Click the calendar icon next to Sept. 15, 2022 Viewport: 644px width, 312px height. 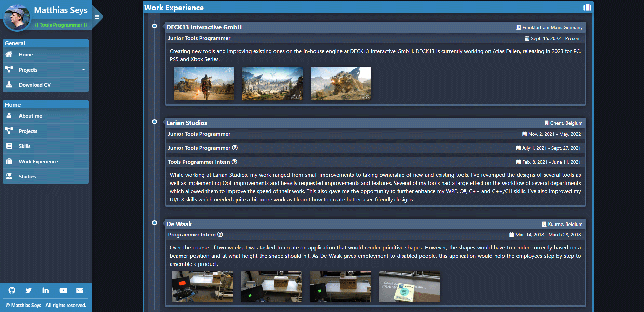pos(527,38)
